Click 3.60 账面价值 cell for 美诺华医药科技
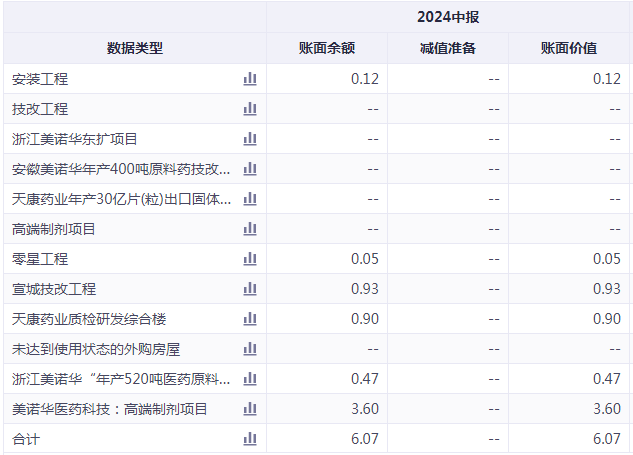Viewport: 633px width, 455px height. (x=606, y=409)
